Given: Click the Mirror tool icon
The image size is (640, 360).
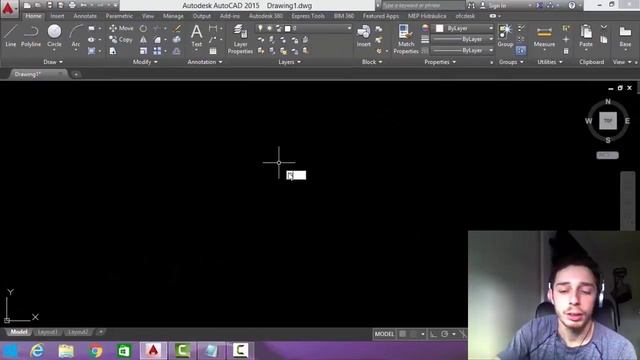Looking at the screenshot, I should click(x=143, y=40).
